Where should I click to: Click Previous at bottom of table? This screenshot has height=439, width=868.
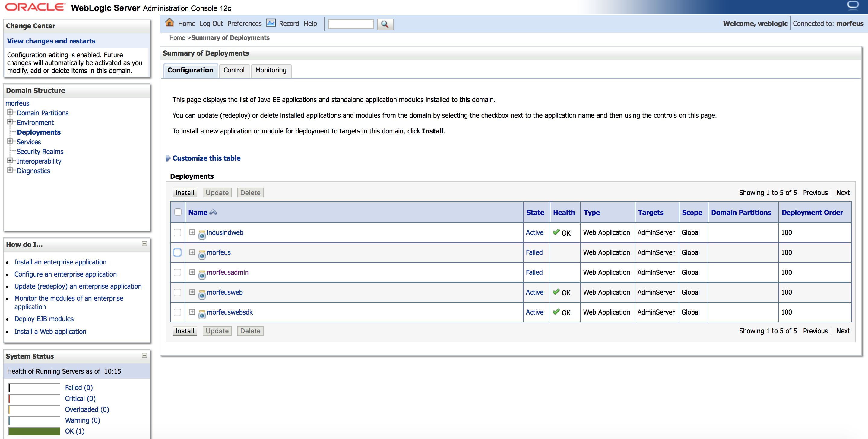click(x=815, y=331)
